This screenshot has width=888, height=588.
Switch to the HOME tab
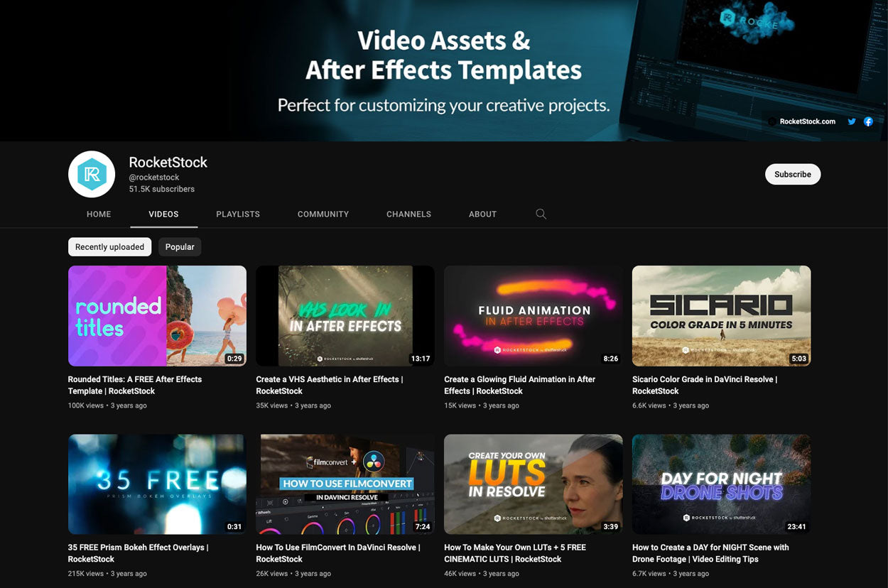pyautogui.click(x=99, y=214)
